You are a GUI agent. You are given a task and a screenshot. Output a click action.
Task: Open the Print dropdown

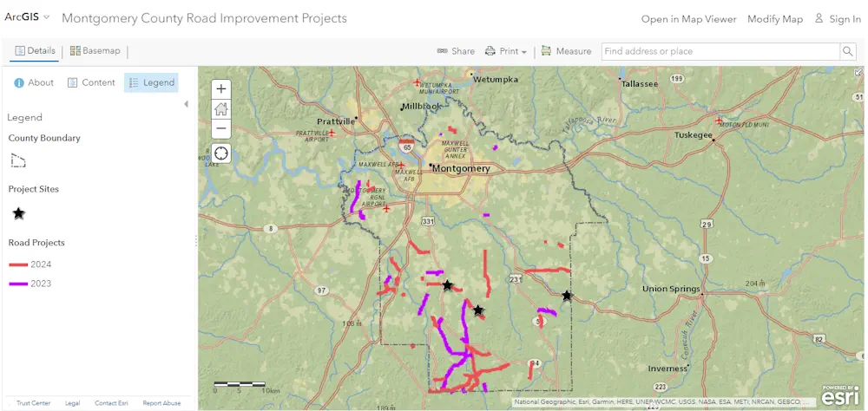coord(506,51)
